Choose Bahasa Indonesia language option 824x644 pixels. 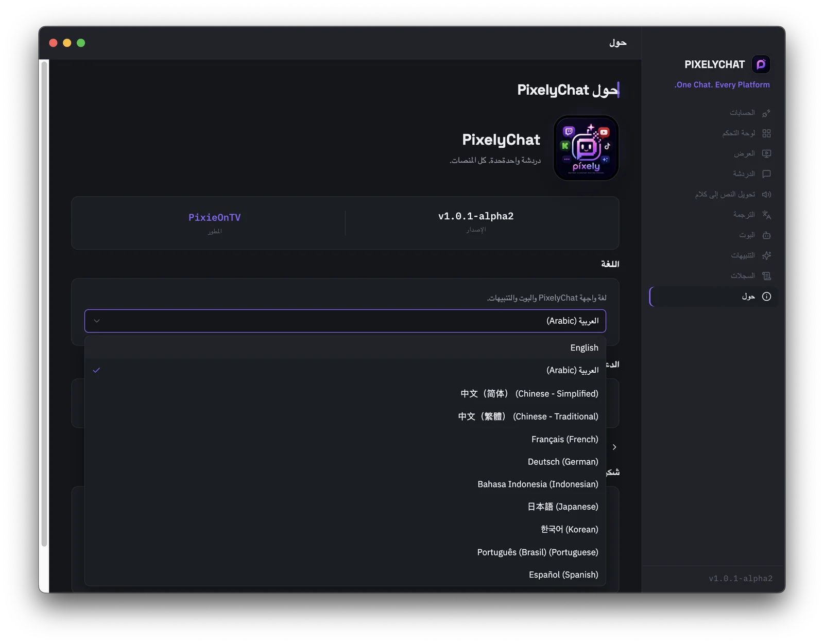pyautogui.click(x=345, y=484)
